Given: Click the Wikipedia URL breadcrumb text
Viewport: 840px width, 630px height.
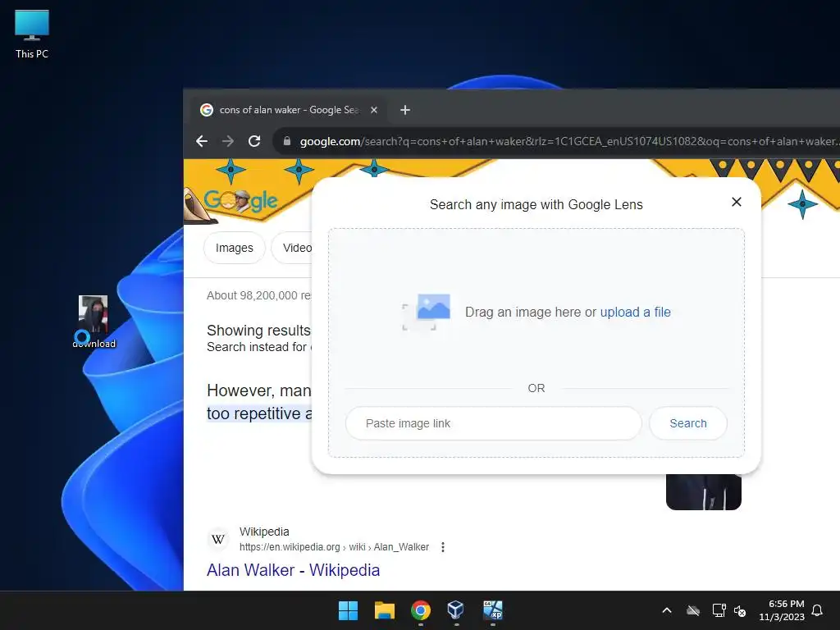Looking at the screenshot, I should click(x=335, y=547).
